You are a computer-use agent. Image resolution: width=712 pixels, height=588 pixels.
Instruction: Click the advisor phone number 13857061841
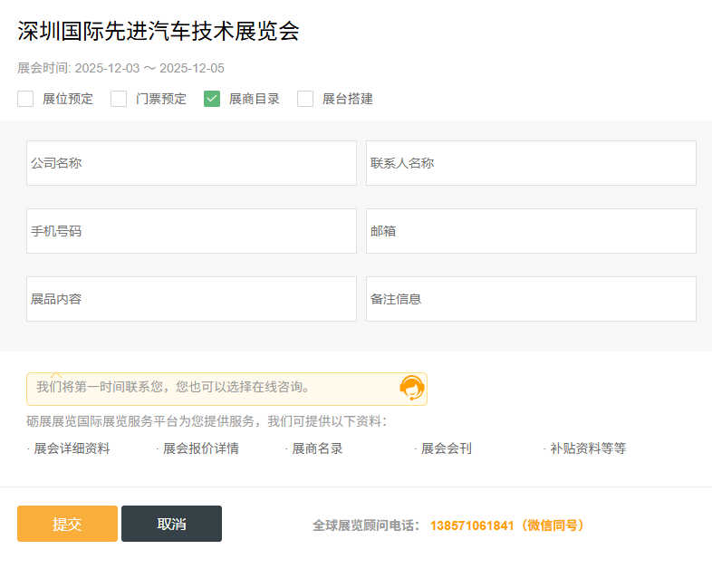click(472, 525)
